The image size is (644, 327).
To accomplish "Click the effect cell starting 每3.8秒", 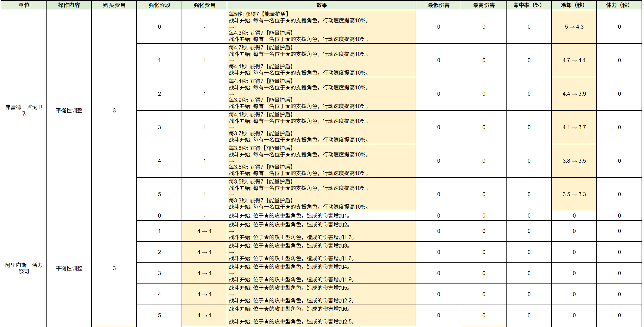I will (x=321, y=161).
